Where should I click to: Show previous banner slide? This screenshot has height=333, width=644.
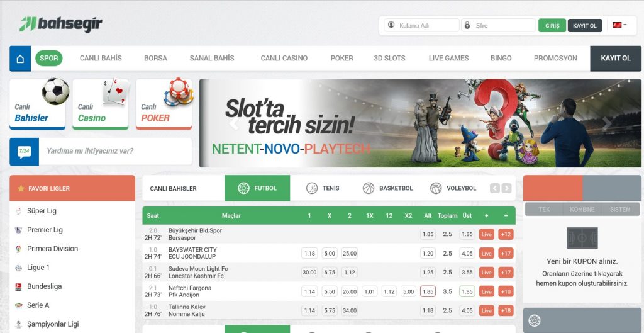[234, 123]
